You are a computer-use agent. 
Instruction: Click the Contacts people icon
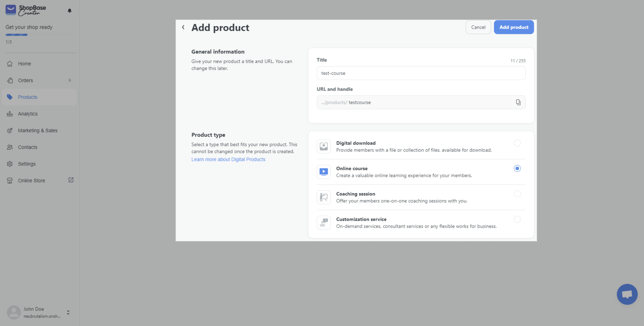[x=10, y=147]
